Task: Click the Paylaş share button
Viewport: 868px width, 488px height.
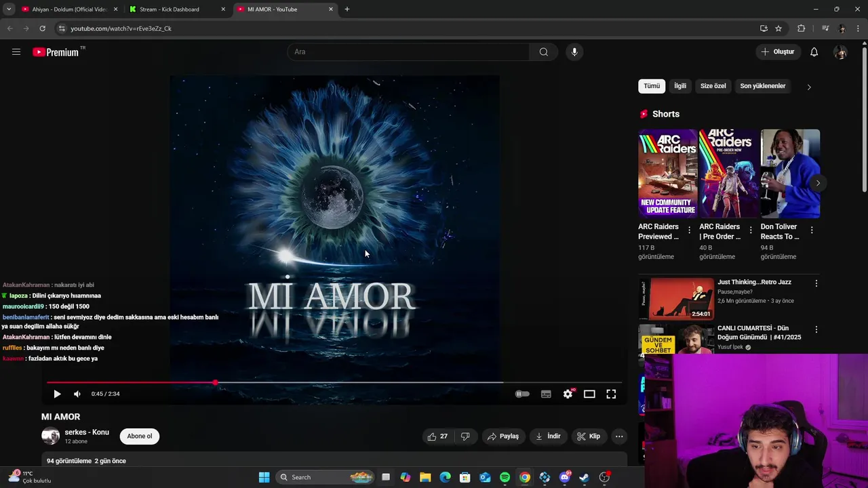Action: click(503, 436)
